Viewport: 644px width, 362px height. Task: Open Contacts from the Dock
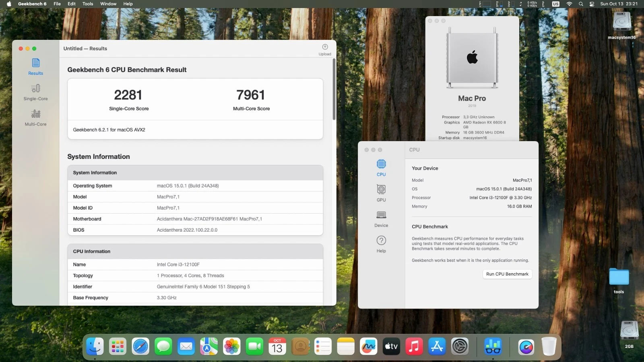point(300,346)
